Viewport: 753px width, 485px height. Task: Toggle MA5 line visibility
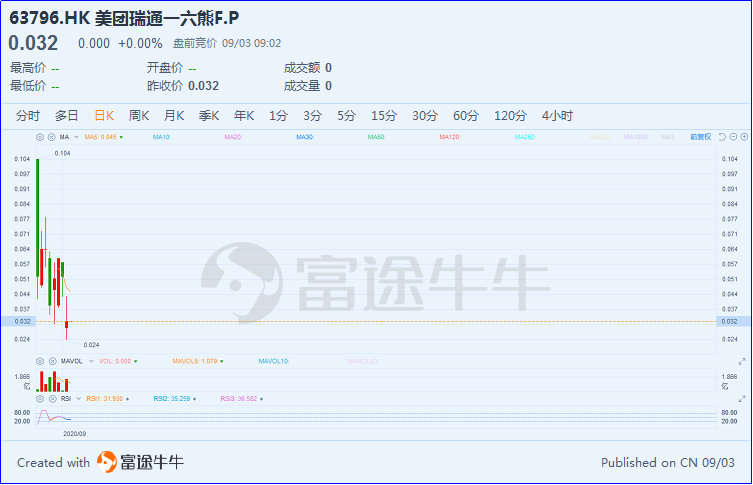point(103,137)
